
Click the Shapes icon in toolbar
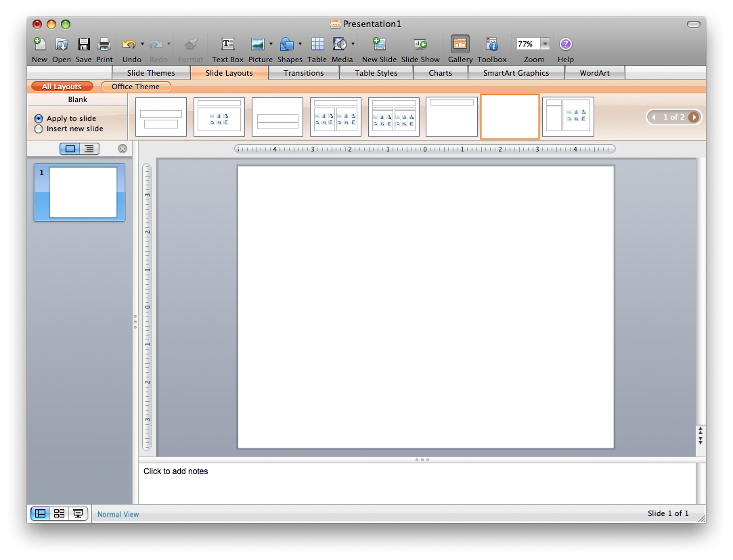(x=287, y=45)
